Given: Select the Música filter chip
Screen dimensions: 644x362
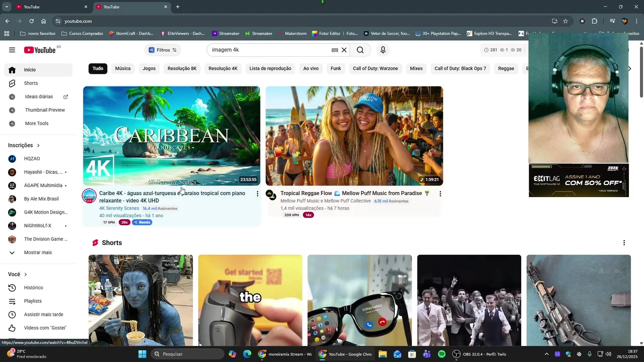Looking at the screenshot, I should pos(123,68).
